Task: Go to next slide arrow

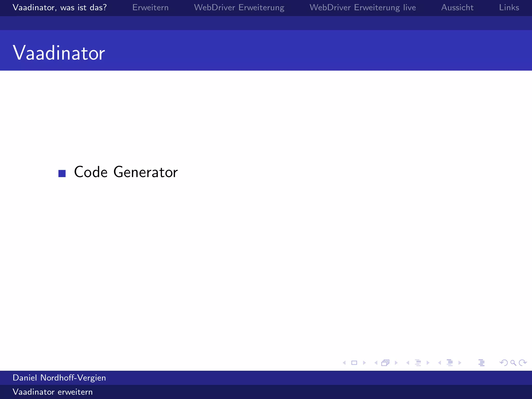Action: click(x=364, y=363)
